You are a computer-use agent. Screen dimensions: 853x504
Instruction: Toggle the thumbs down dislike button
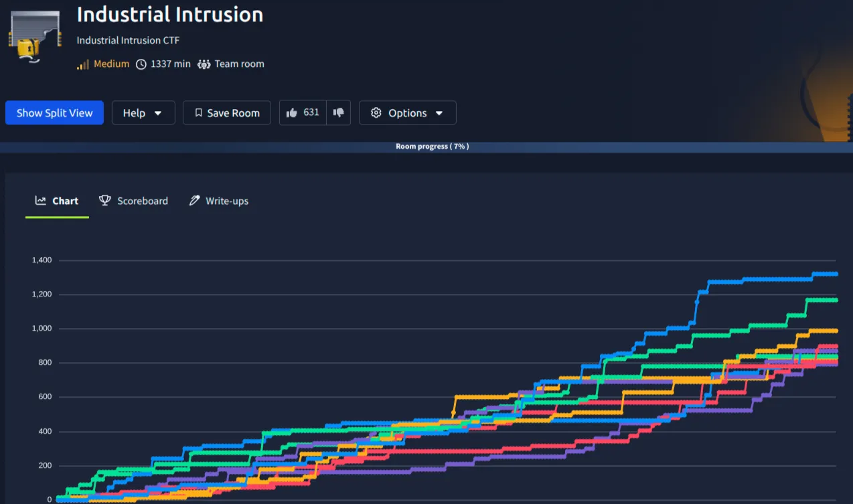click(x=338, y=112)
